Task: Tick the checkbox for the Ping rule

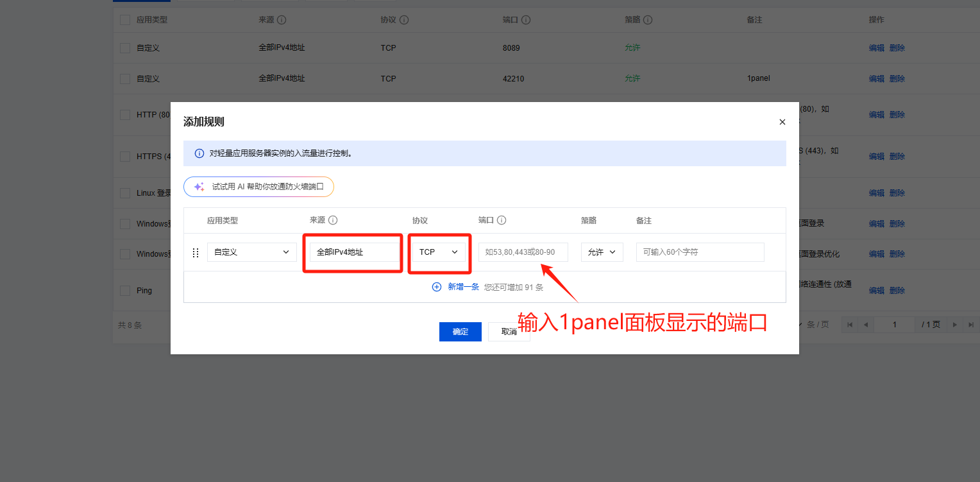Action: click(125, 291)
